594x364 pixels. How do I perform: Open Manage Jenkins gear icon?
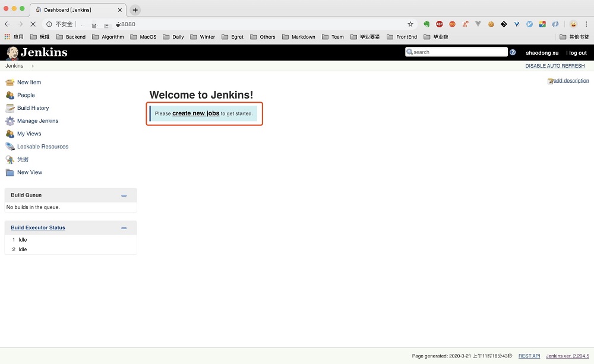[10, 121]
